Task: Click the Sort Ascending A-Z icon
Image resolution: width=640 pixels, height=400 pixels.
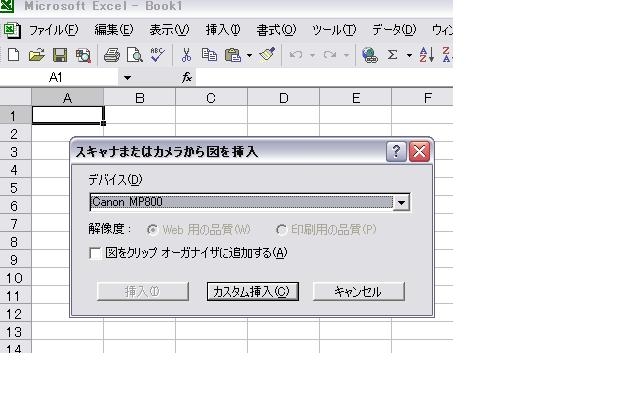Action: [x=427, y=55]
